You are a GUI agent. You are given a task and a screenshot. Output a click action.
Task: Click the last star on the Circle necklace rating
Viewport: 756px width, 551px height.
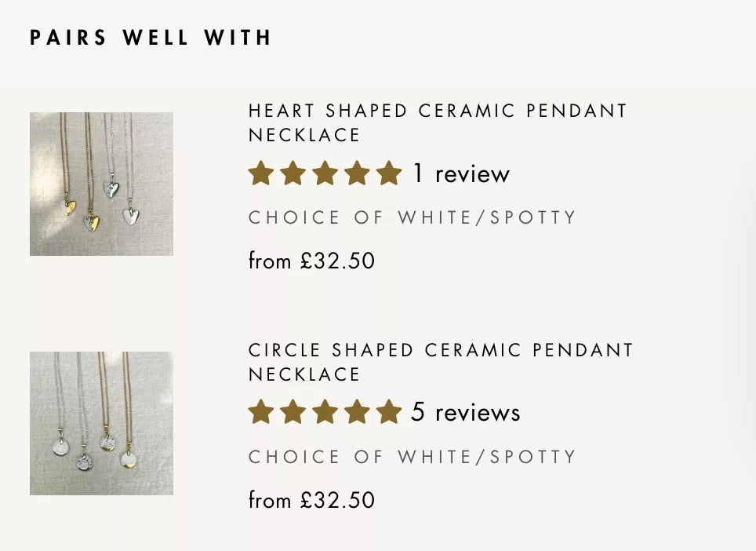pyautogui.click(x=391, y=412)
